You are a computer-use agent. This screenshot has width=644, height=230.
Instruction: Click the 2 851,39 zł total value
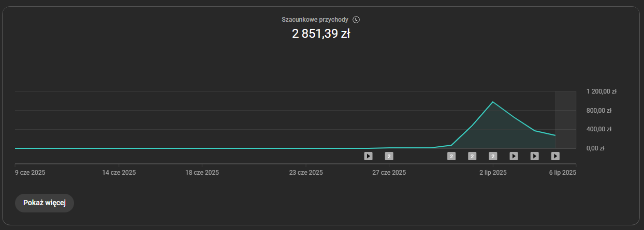click(321, 34)
